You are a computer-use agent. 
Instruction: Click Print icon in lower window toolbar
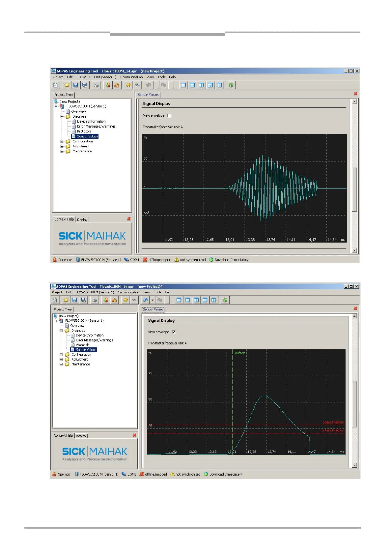pyautogui.click(x=95, y=300)
